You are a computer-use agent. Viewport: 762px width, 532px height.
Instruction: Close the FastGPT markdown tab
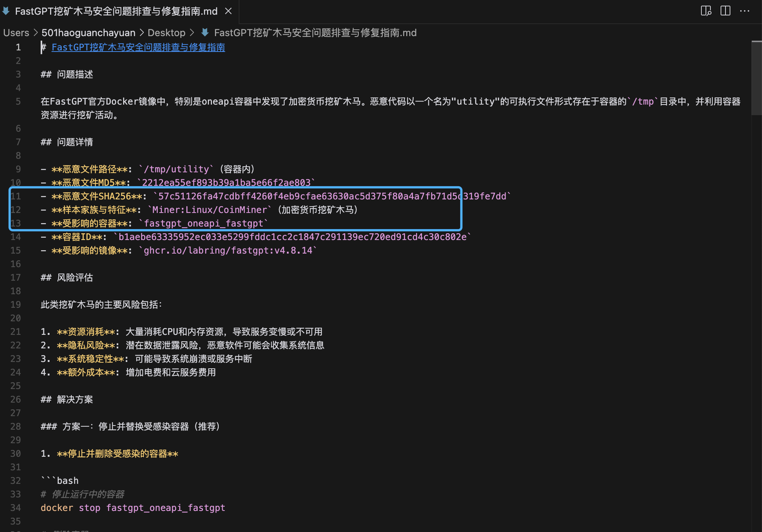click(x=228, y=11)
